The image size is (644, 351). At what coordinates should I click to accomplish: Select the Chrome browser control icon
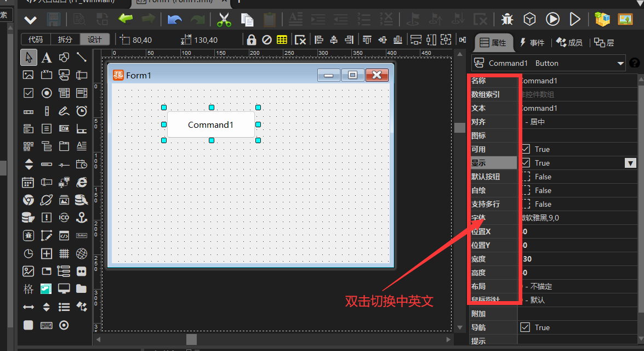pos(29,200)
